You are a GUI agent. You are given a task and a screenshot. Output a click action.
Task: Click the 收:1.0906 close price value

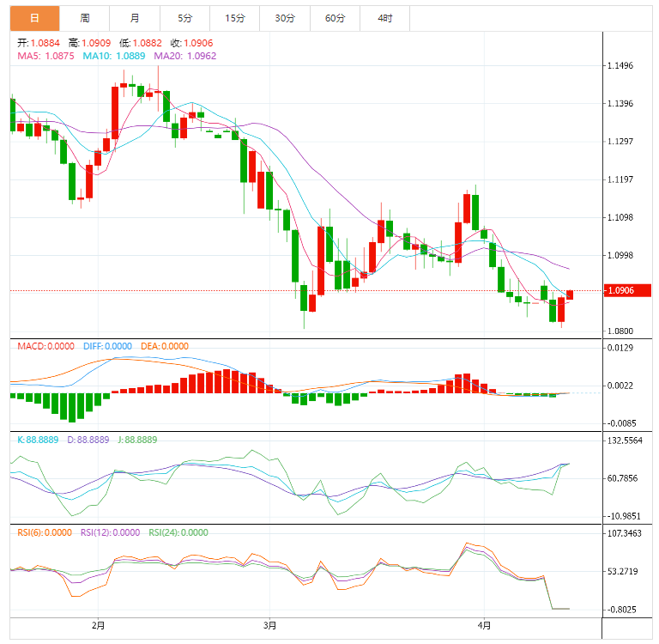(x=191, y=43)
